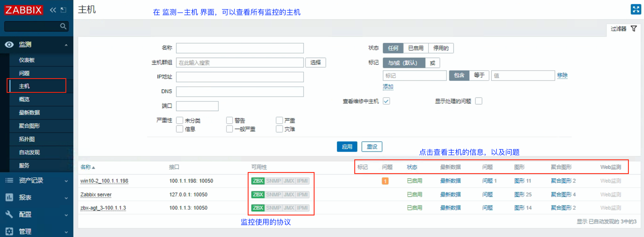Focus the 端口 input field
Image resolution: width=644 pixels, height=237 pixels.
click(197, 106)
